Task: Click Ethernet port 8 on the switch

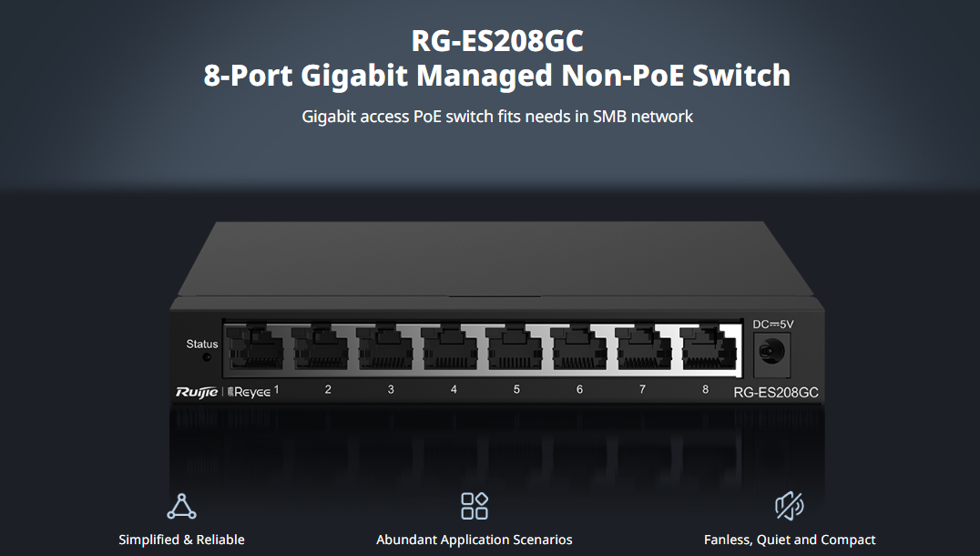Action: pyautogui.click(x=709, y=348)
